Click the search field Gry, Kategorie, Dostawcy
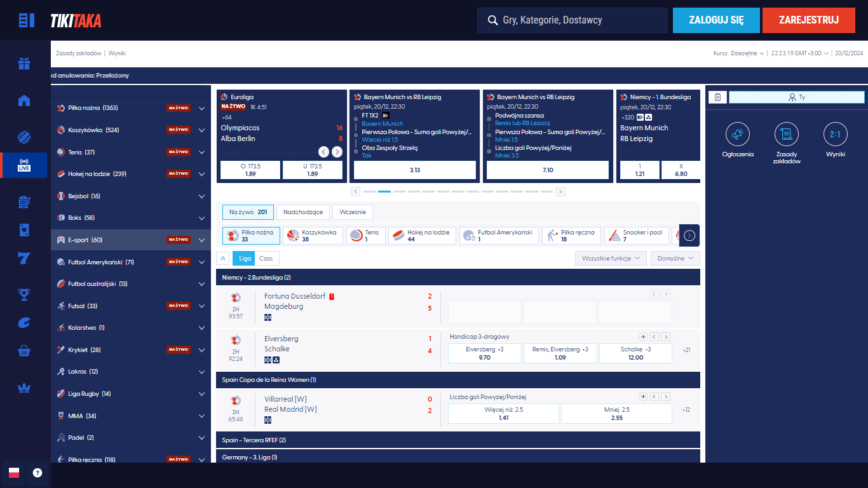Screen dimensions: 868x488 click(x=573, y=20)
